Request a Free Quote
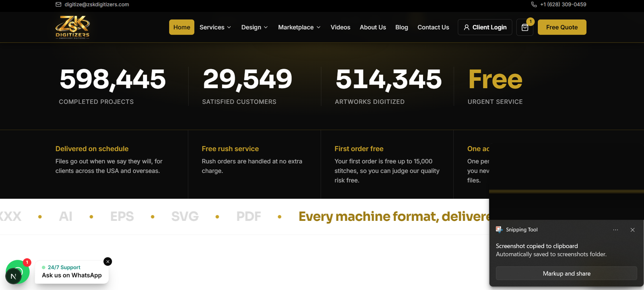 pos(562,27)
